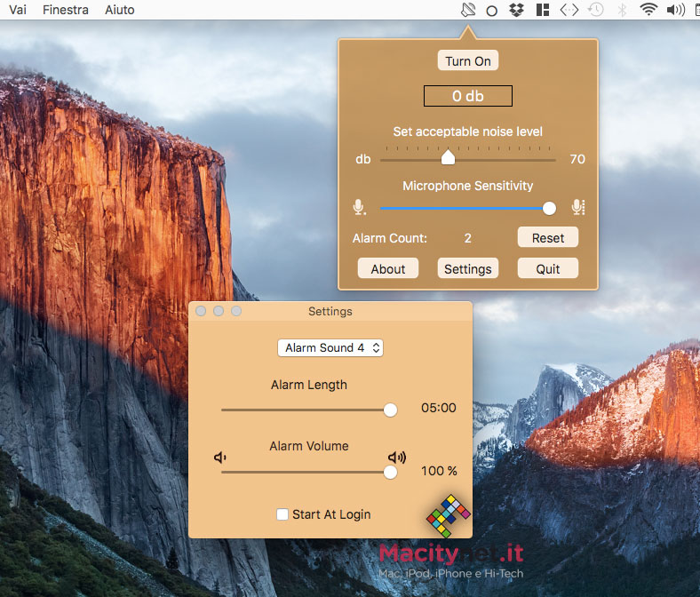Click the 70 db threshold value
Image resolution: width=700 pixels, height=597 pixels.
point(577,159)
